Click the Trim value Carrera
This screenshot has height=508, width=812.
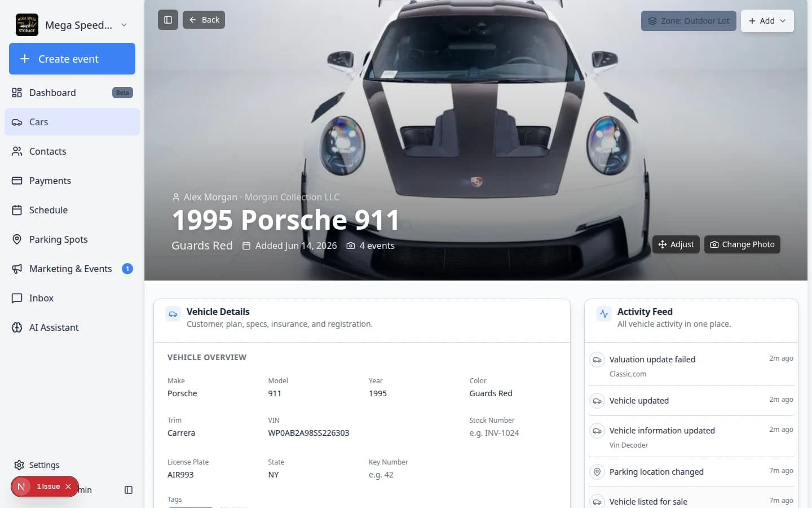pyautogui.click(x=181, y=433)
